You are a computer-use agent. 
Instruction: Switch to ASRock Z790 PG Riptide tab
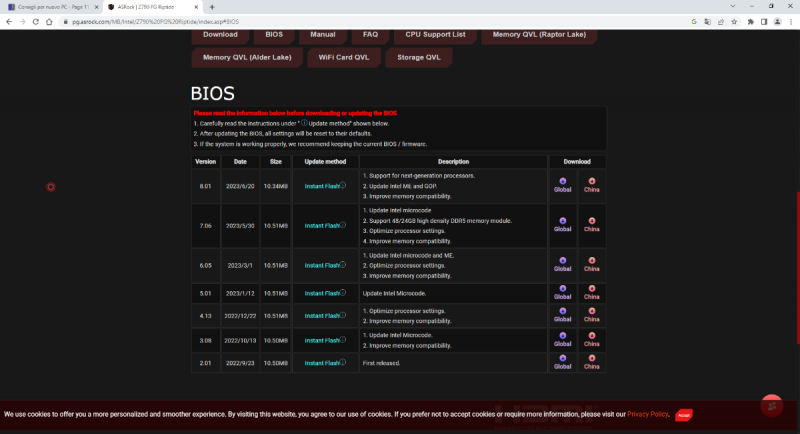pos(152,7)
